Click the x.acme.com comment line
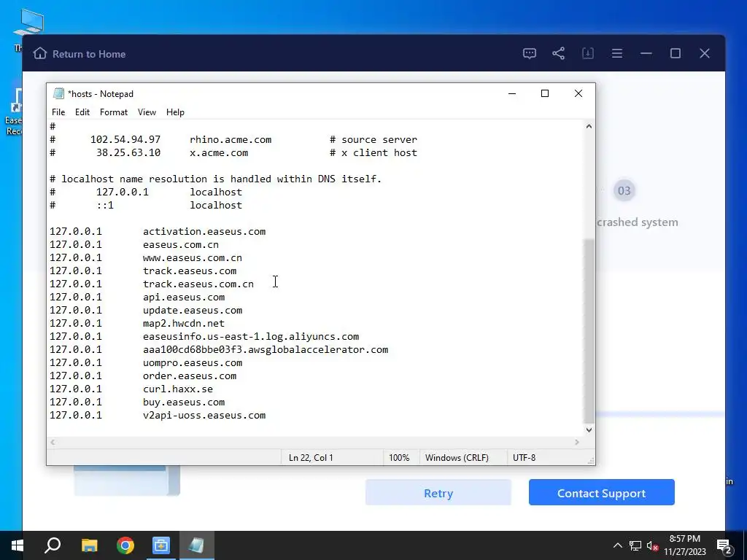 [233, 153]
